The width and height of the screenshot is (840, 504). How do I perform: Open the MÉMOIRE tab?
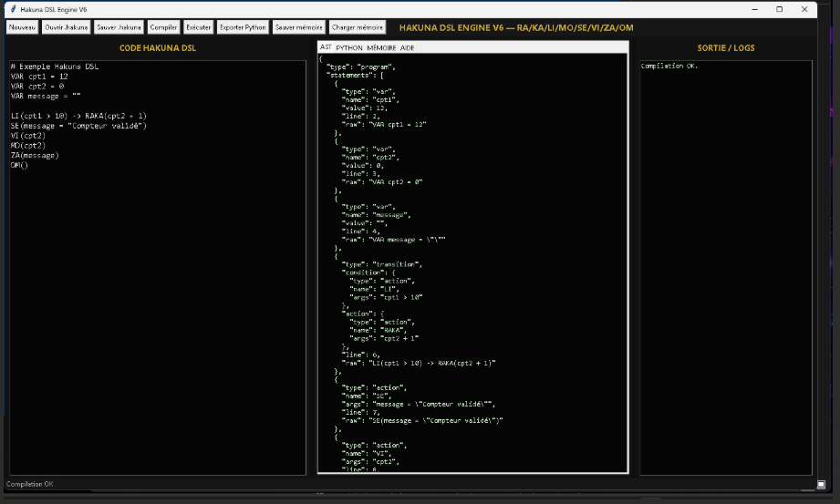381,47
